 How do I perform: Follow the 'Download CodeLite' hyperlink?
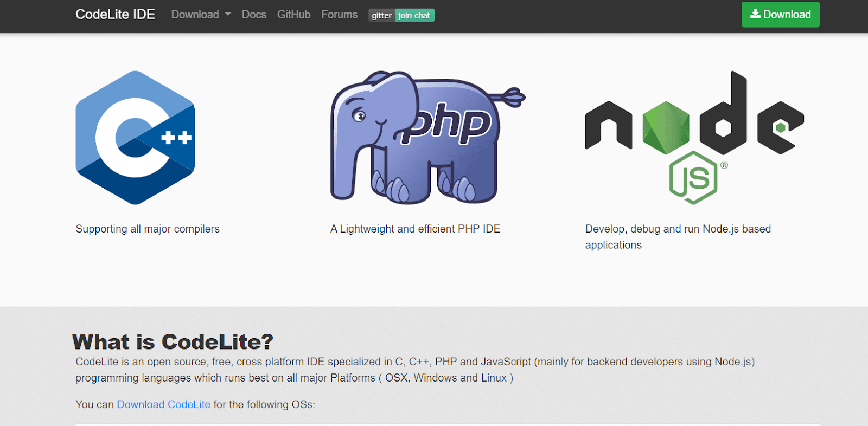click(x=163, y=404)
